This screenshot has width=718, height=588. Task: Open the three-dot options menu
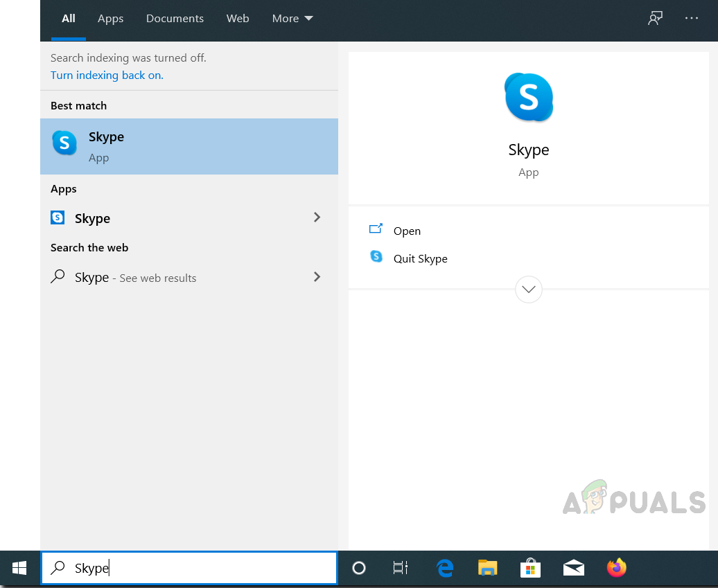tap(692, 19)
